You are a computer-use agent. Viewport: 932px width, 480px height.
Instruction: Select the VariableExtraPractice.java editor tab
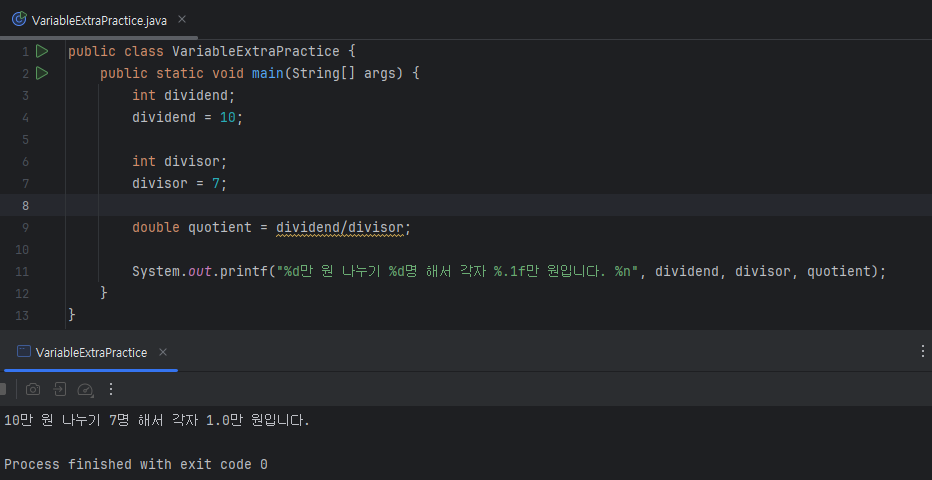[x=99, y=20]
